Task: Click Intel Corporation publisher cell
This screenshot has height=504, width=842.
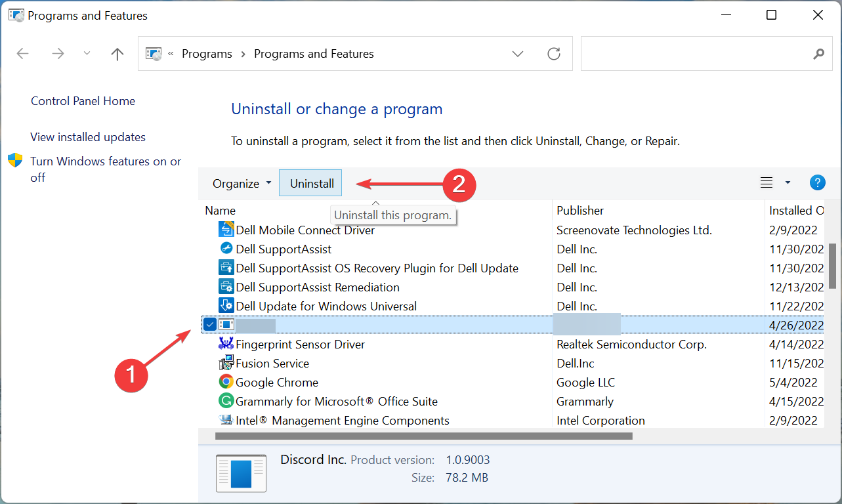Action: (x=600, y=421)
